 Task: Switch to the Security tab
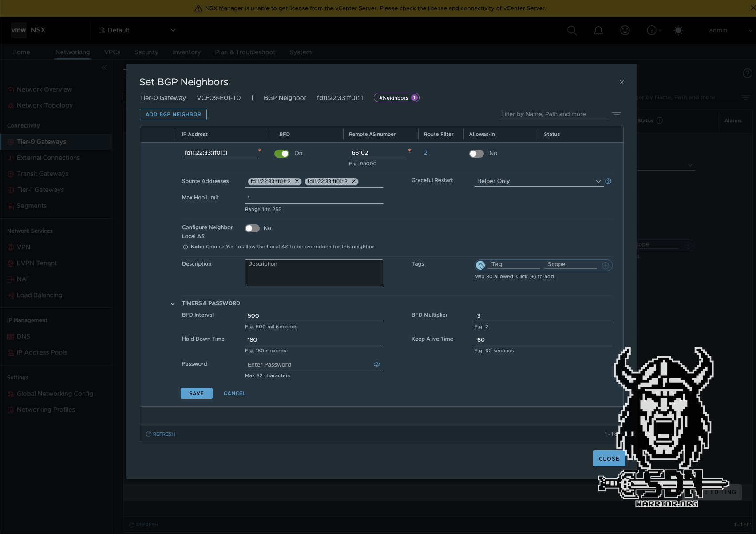[146, 52]
